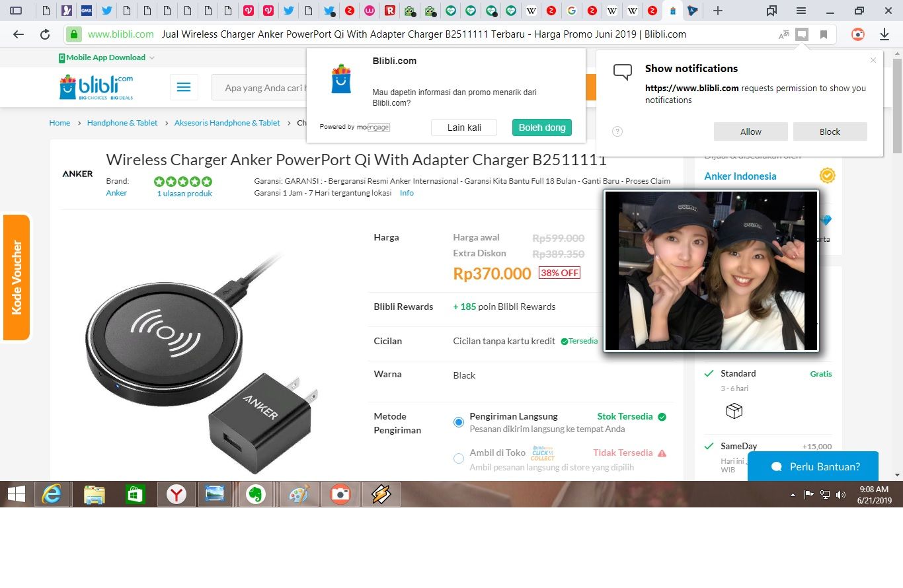Open the browser sidebar panel icon
The width and height of the screenshot is (903, 588).
point(16,11)
